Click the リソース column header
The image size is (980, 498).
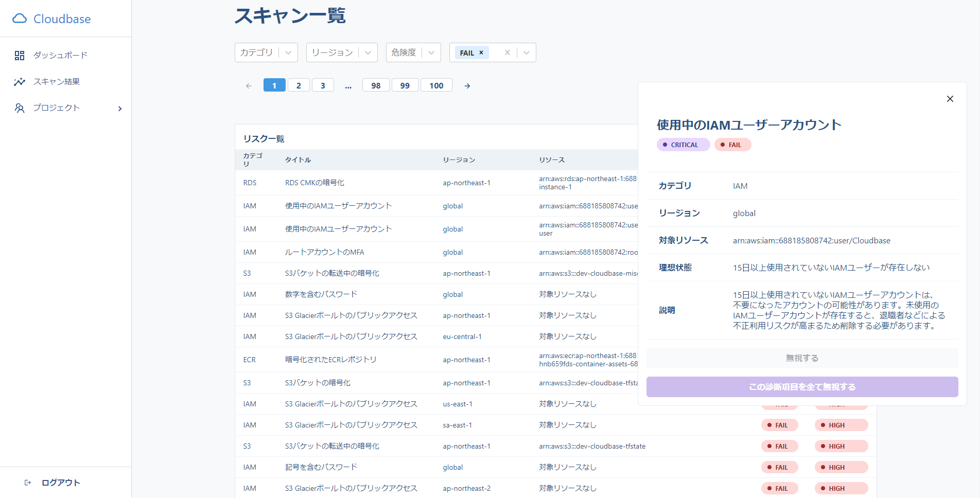[x=552, y=160]
